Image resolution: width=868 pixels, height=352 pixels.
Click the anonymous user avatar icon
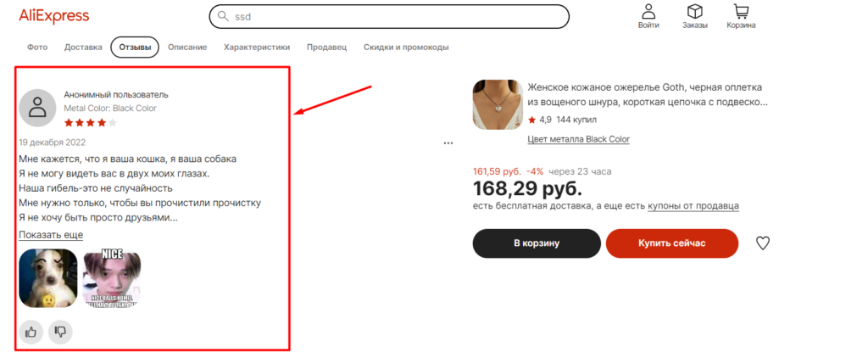click(x=37, y=108)
